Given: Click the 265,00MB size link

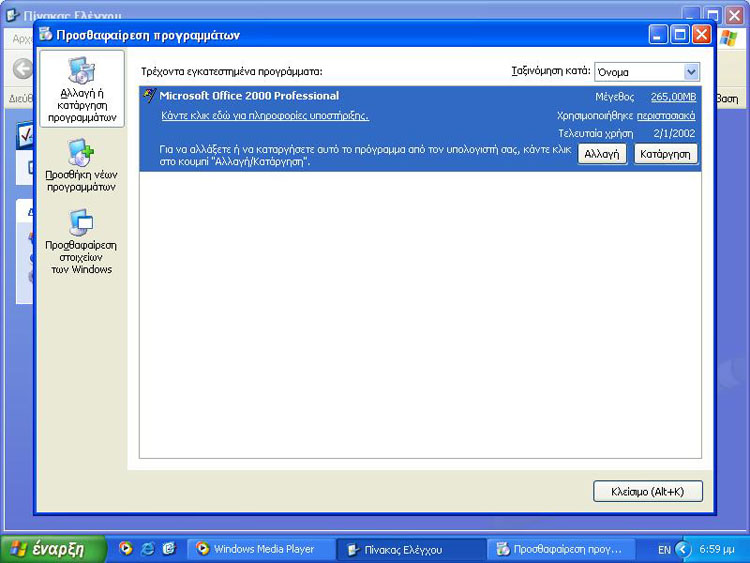Looking at the screenshot, I should 673,97.
